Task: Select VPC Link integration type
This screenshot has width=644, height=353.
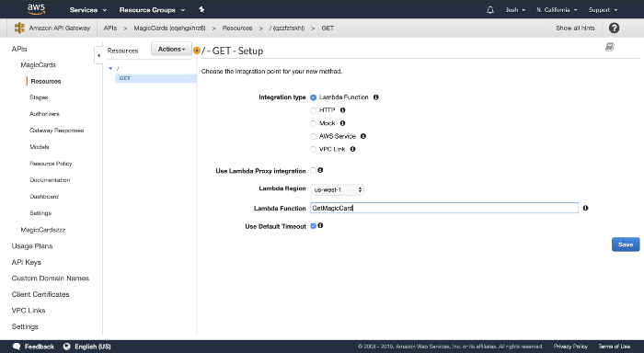Action: pyautogui.click(x=314, y=150)
